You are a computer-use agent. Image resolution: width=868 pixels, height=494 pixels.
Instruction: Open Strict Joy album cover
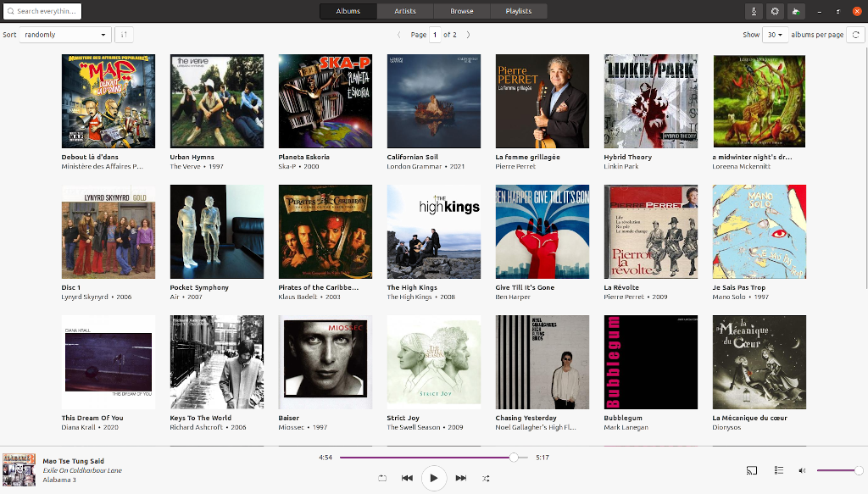(434, 363)
